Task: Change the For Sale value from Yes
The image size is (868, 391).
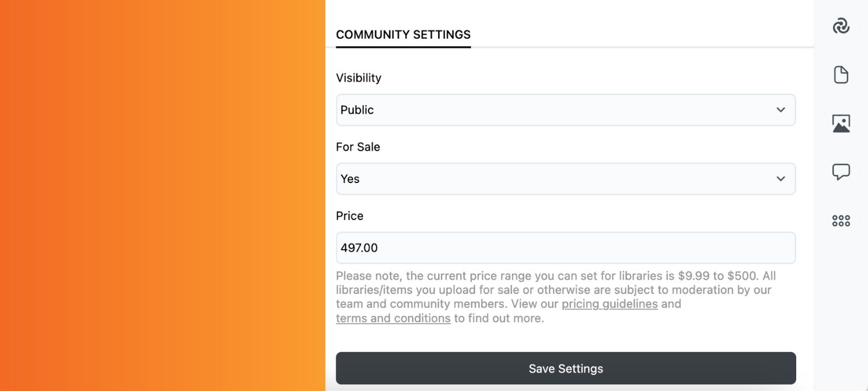Action: (565, 178)
